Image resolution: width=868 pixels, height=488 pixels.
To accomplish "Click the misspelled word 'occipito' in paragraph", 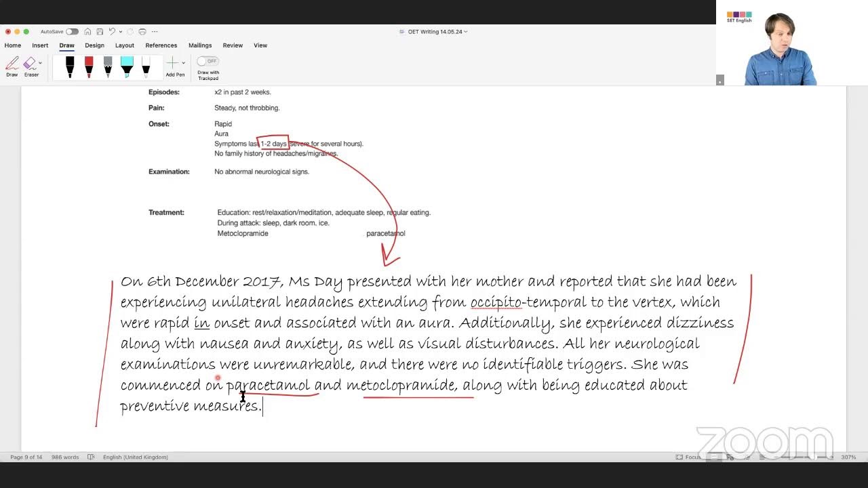I will tap(496, 302).
